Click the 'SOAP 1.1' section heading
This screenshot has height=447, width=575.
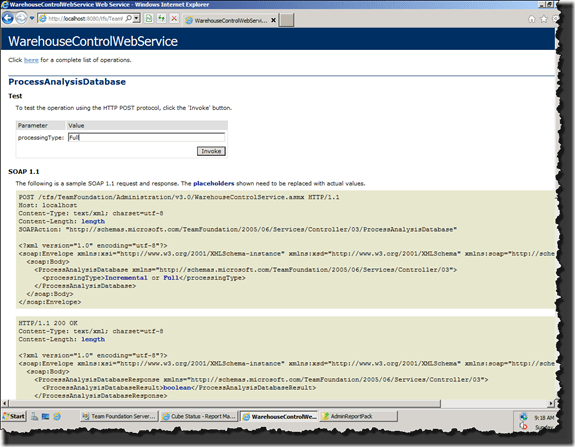click(24, 172)
